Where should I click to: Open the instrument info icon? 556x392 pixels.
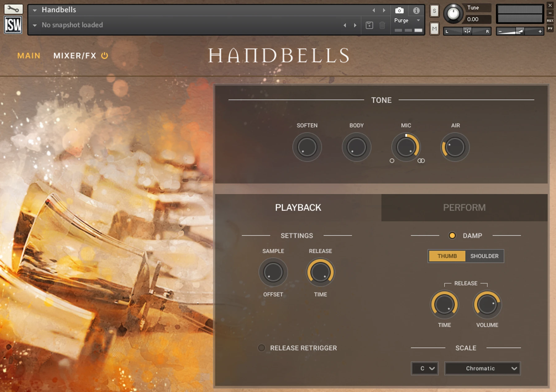tap(416, 11)
